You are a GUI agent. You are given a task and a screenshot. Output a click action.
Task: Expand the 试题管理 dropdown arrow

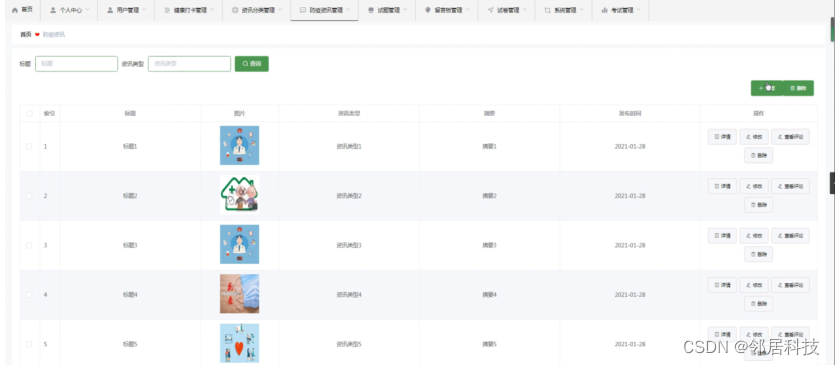[406, 10]
